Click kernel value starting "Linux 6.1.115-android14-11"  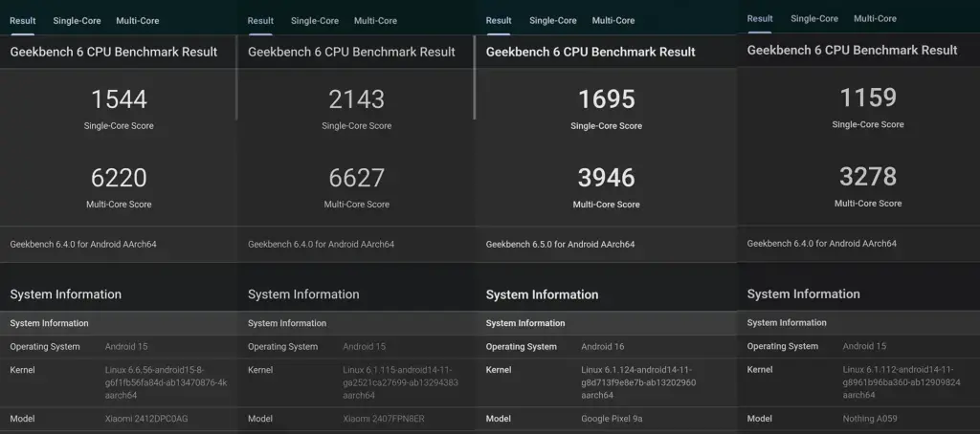(401, 382)
